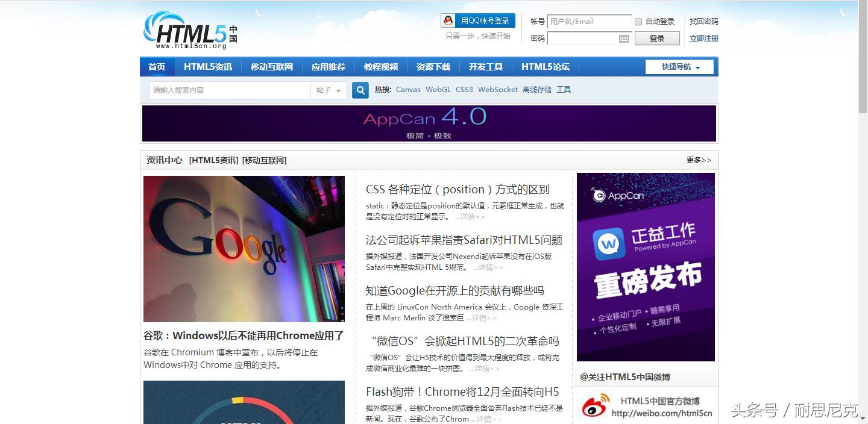This screenshot has width=868, height=424.
Task: Click the 找回密码 password recovery link
Action: point(703,20)
